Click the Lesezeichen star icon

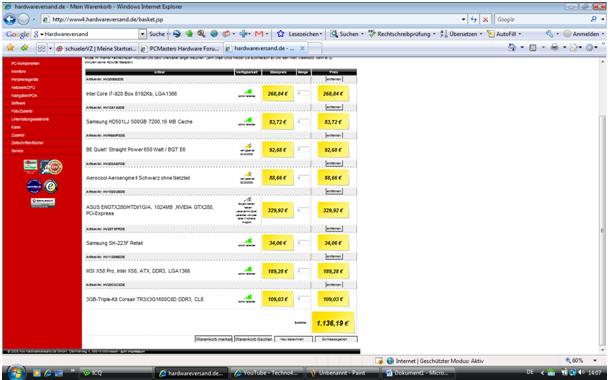tap(280, 34)
